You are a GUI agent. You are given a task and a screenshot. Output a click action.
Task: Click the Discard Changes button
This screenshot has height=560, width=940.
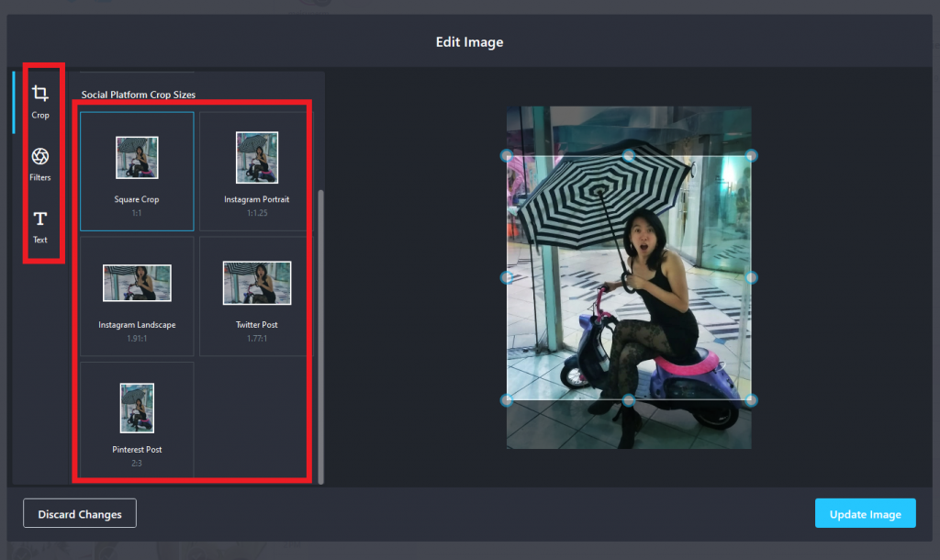(80, 514)
